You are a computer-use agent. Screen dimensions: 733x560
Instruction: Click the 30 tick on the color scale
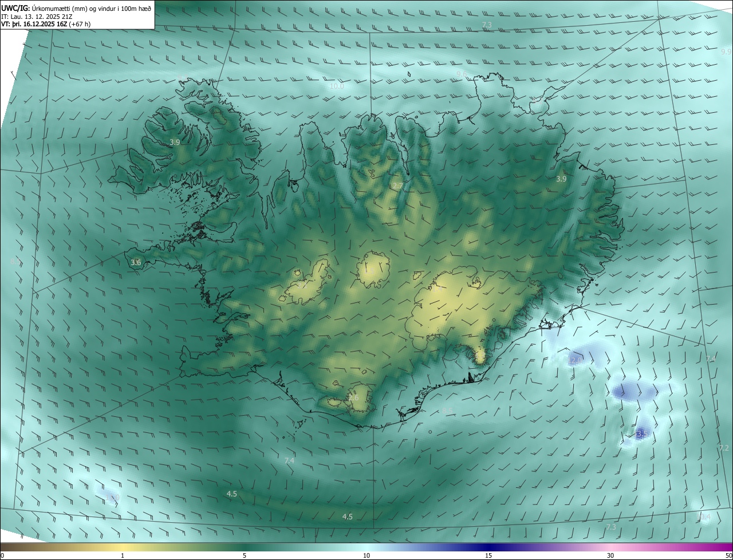click(x=610, y=555)
